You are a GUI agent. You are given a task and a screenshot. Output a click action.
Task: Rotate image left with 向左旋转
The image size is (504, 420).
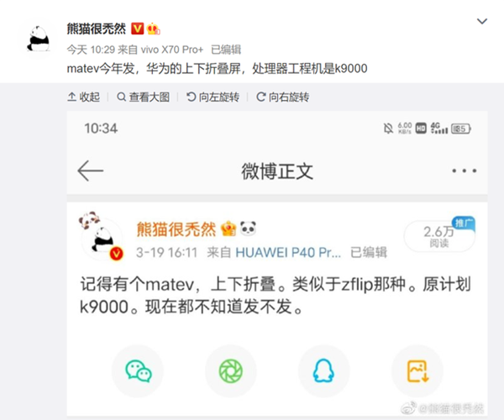[213, 97]
